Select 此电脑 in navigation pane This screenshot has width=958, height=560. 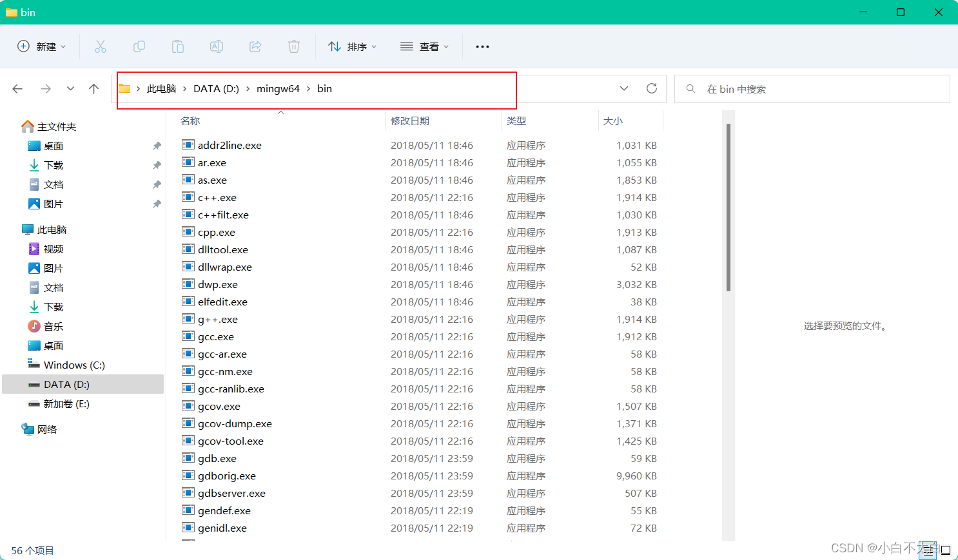[x=44, y=229]
